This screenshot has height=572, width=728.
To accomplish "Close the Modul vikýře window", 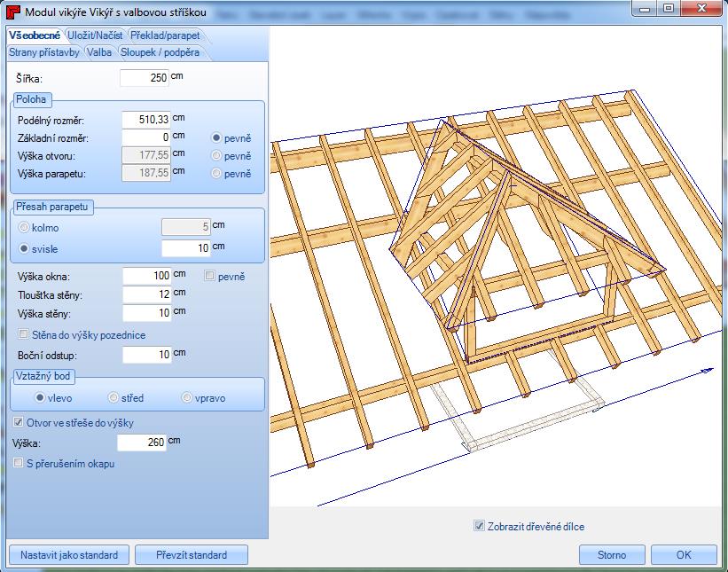I will coord(702,8).
